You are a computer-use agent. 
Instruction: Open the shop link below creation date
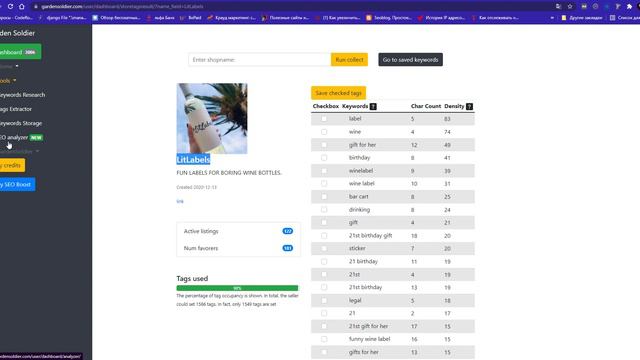coord(180,201)
